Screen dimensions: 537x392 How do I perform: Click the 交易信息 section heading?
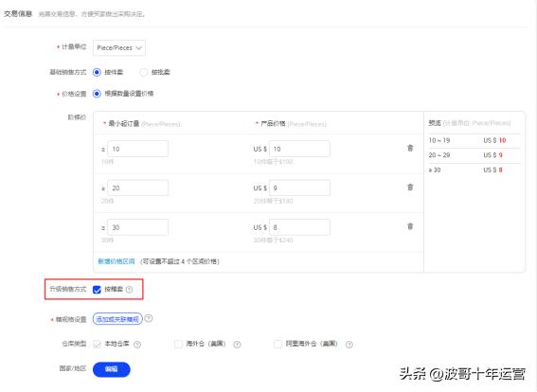pos(18,13)
